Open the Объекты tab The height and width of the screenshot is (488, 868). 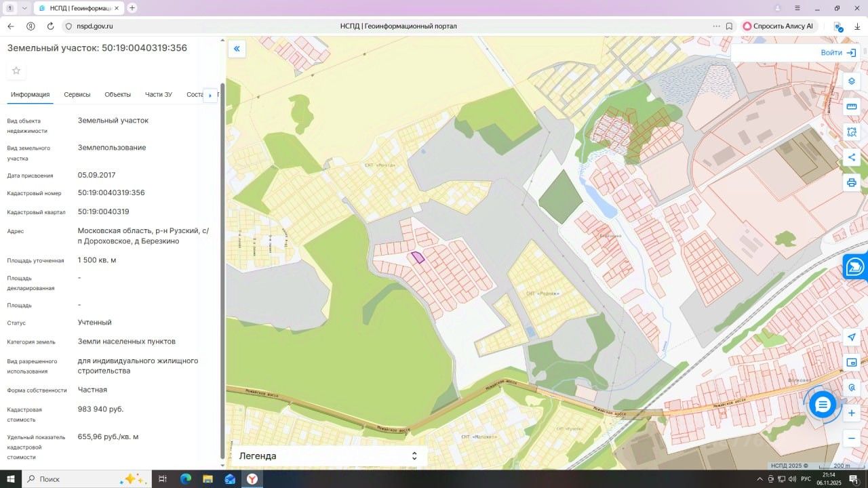[118, 94]
